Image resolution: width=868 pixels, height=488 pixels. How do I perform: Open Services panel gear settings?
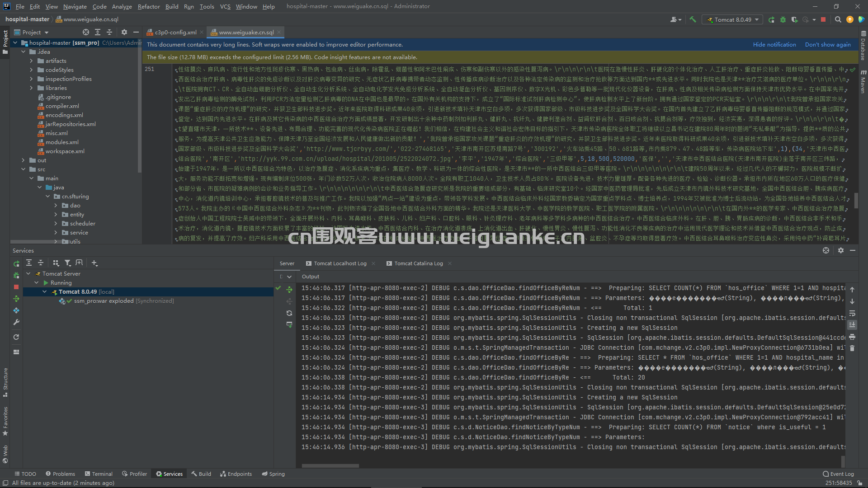841,250
